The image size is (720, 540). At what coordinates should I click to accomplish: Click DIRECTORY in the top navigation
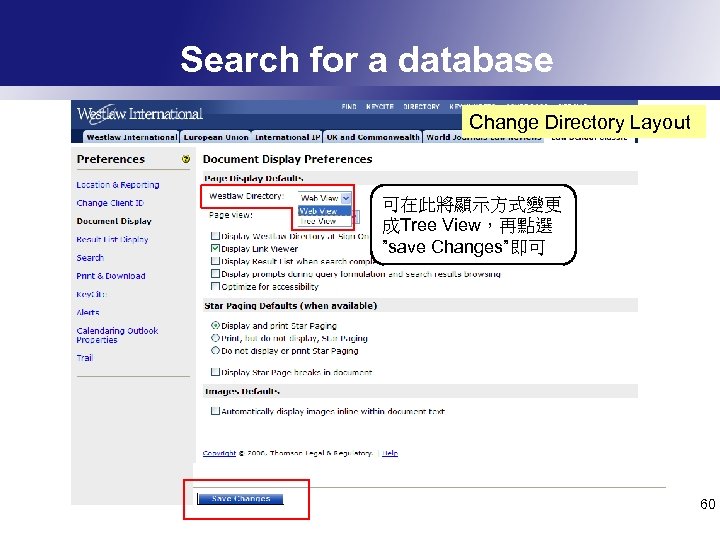pyautogui.click(x=421, y=107)
